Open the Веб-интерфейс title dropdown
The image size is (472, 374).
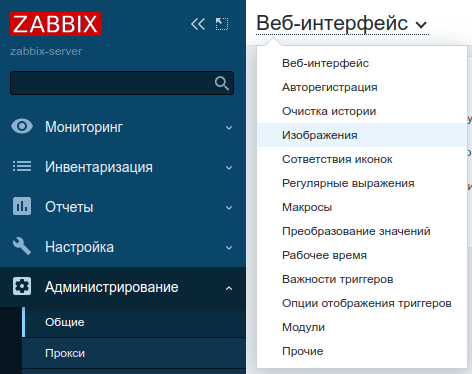pos(342,24)
